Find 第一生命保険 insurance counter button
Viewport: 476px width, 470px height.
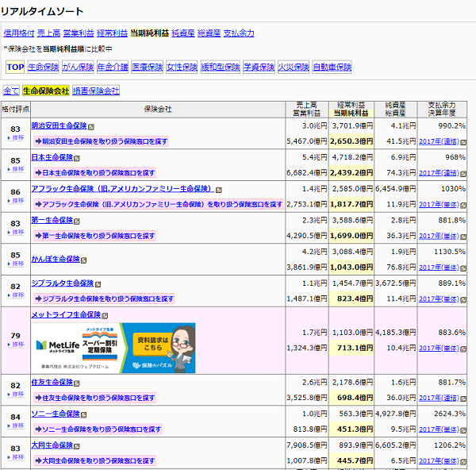coord(94,236)
